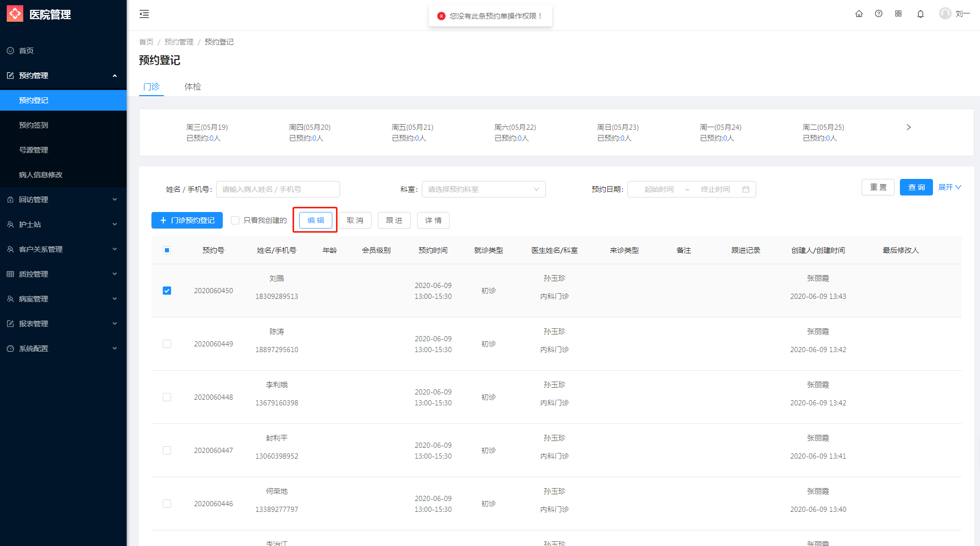Select 周五(05月21) date card

click(412, 132)
